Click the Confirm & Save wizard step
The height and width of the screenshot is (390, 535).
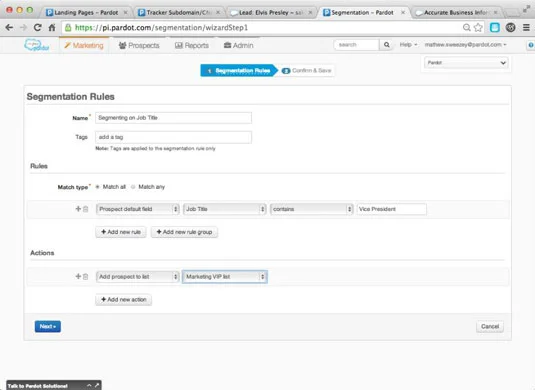(x=306, y=71)
